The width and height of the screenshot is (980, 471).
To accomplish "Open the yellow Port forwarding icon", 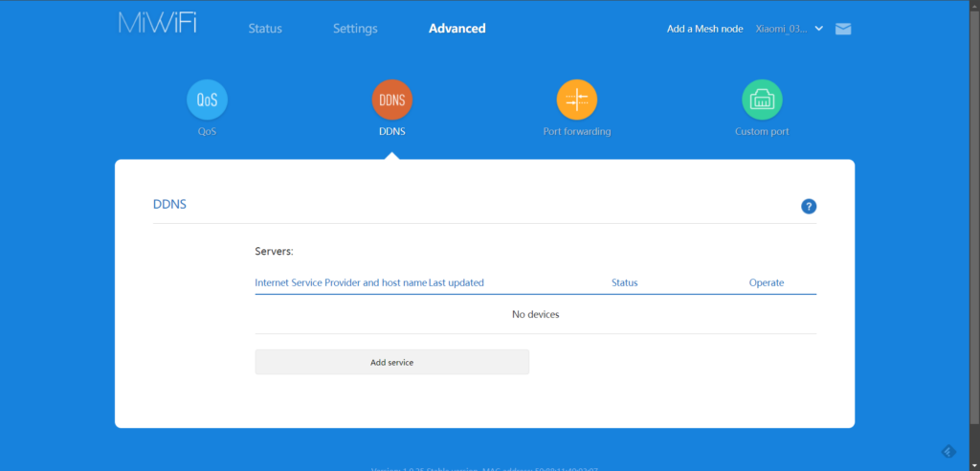I will pos(576,100).
